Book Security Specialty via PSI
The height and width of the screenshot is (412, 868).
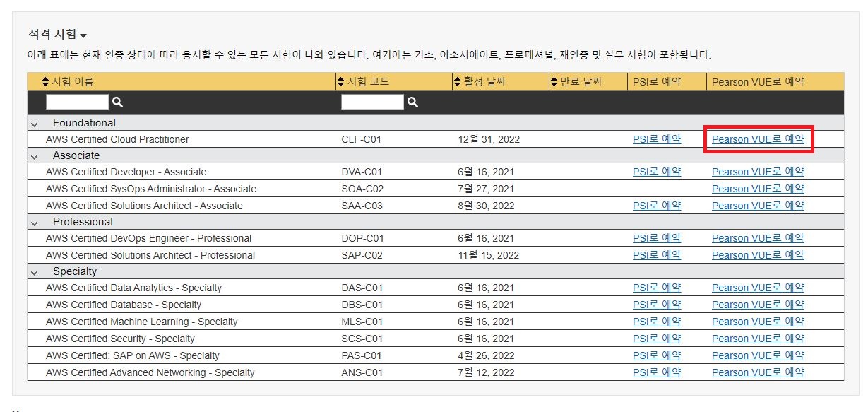[657, 339]
